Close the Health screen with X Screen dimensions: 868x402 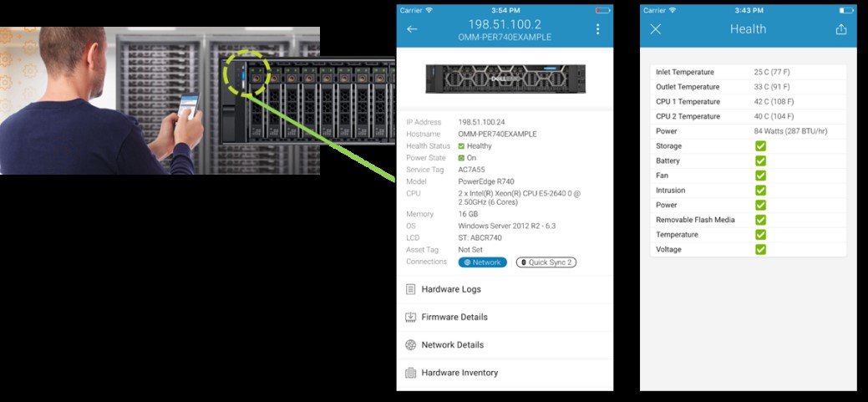(x=656, y=29)
